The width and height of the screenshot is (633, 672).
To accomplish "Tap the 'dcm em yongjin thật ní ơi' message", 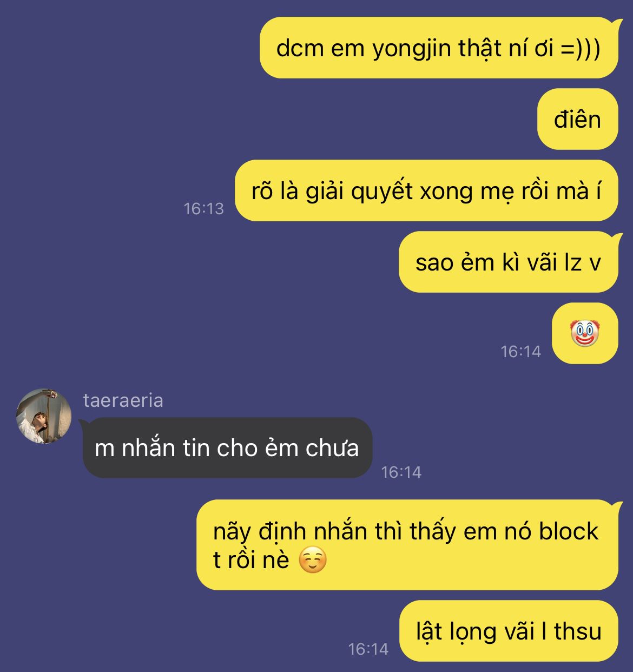I will (x=439, y=48).
